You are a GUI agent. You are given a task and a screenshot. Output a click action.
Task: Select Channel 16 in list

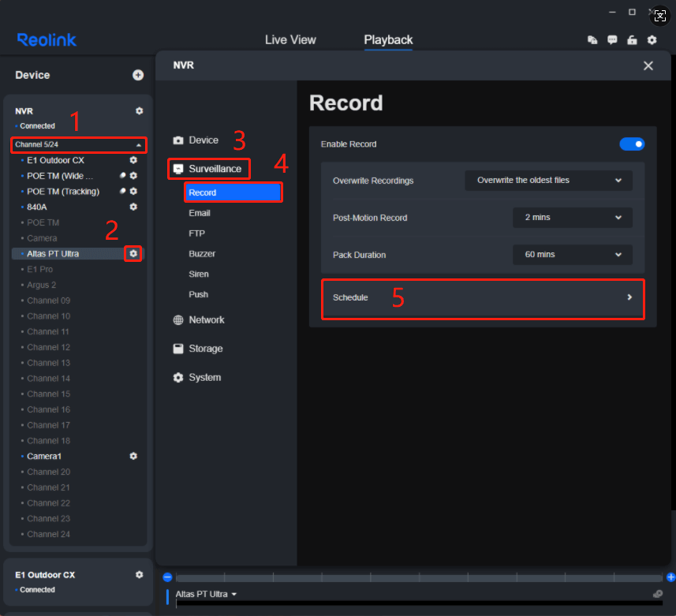tap(48, 409)
